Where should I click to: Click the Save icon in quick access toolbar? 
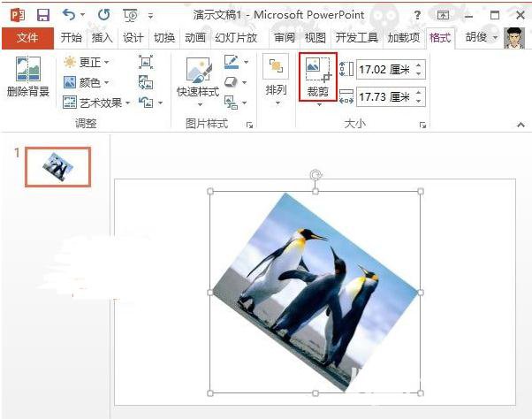point(43,15)
